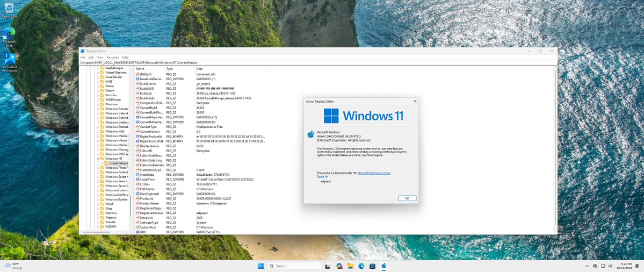644x272 pixels.
Task: Sort values by Name column header
Action: click(x=150, y=69)
